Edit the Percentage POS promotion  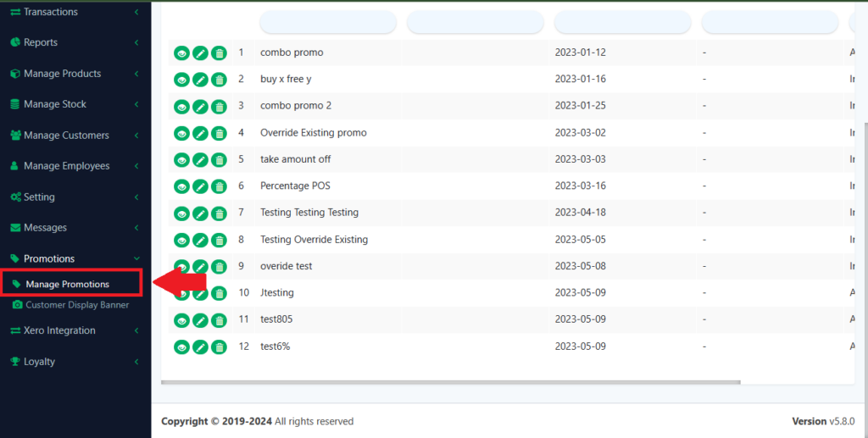tap(200, 186)
